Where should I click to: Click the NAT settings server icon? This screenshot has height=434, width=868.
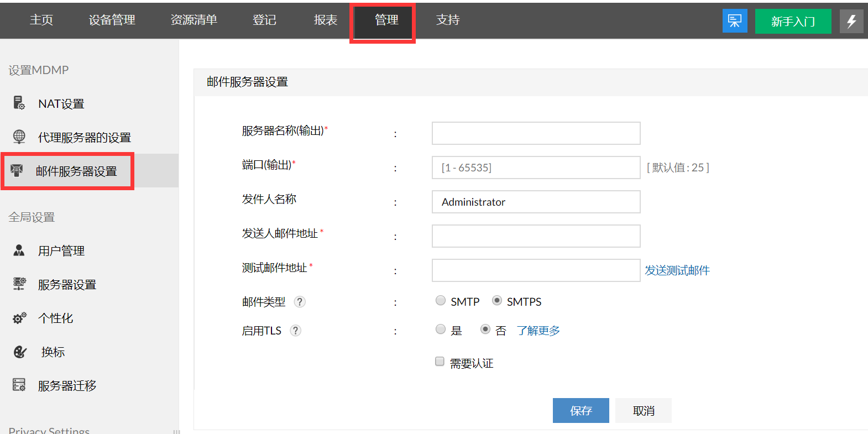click(x=19, y=103)
